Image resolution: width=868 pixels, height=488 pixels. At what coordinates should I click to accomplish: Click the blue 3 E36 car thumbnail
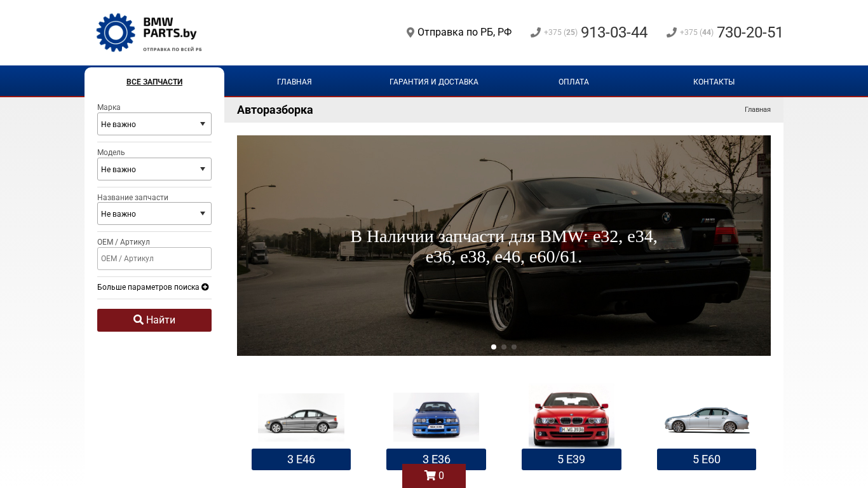436,417
